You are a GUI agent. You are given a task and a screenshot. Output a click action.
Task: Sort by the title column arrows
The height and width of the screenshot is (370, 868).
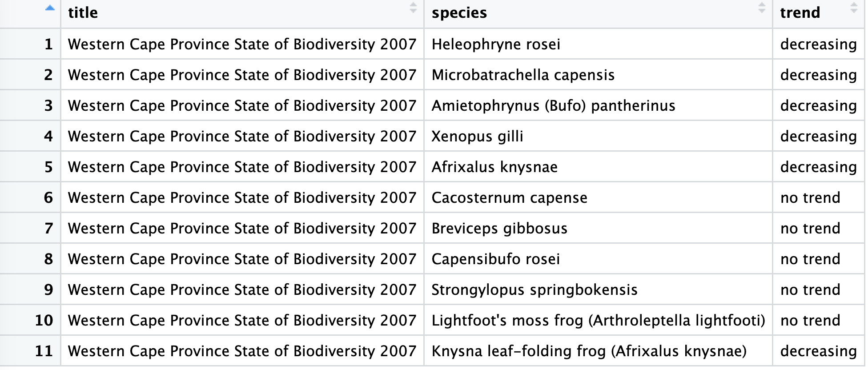[x=413, y=8]
